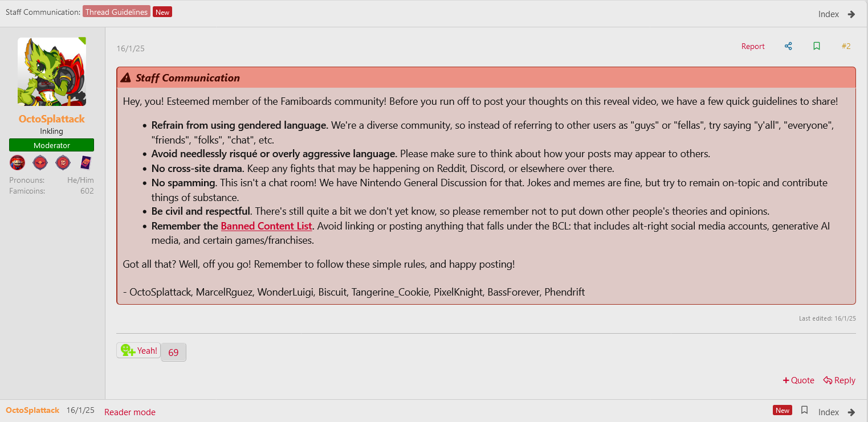
Task: Click the top Index arrow icon
Action: [851, 14]
